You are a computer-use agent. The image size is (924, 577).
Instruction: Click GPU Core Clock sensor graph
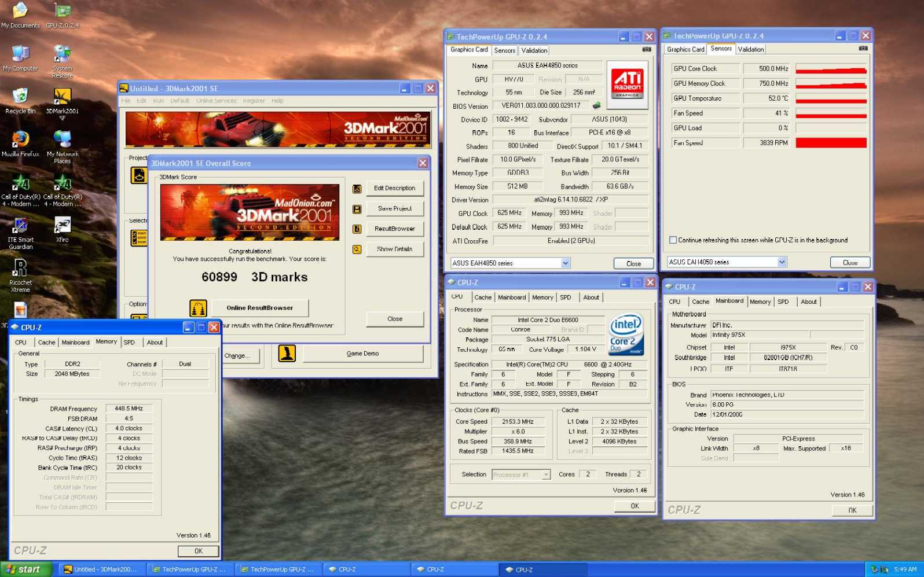831,69
